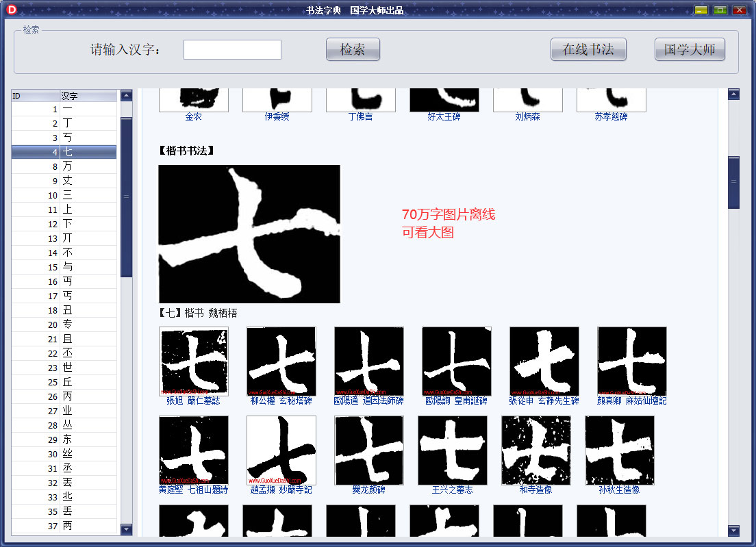Open thumbnail above 歐陽詢 皇甫誕碑
The image size is (756, 547).
point(457,361)
